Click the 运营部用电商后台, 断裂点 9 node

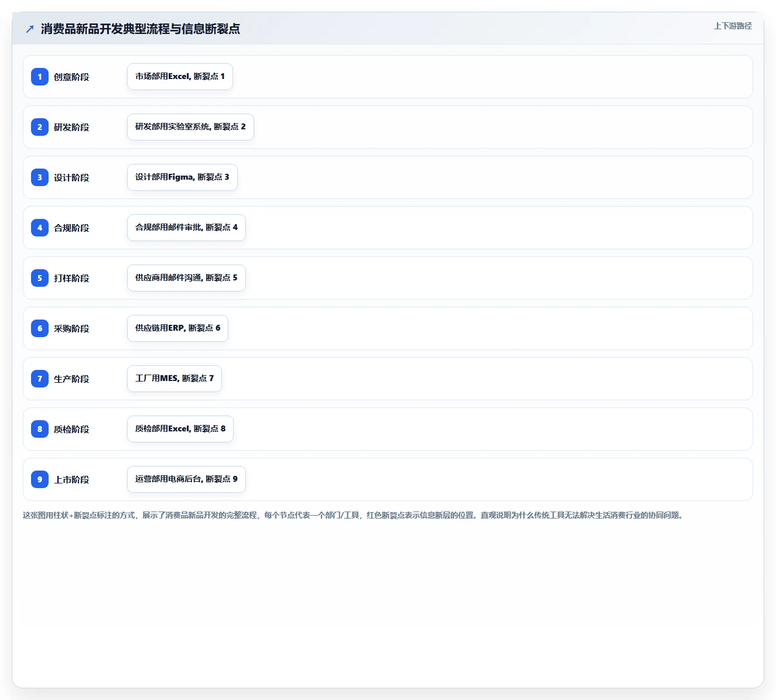(186, 479)
